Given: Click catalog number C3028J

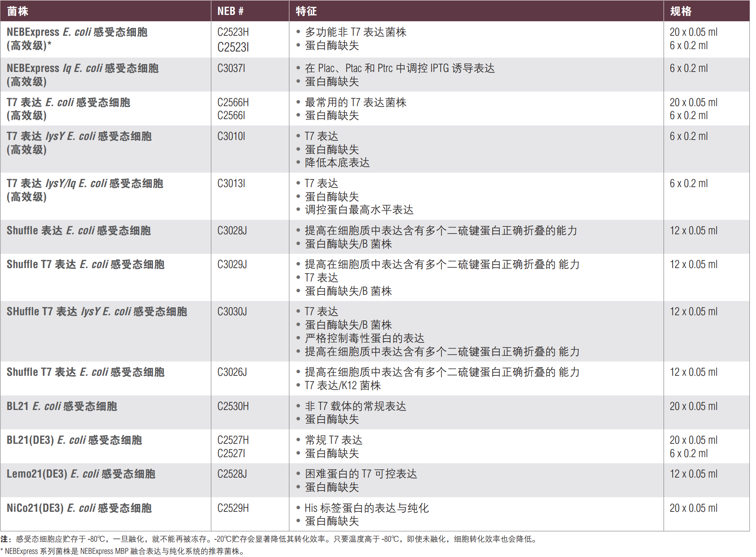Looking at the screenshot, I should [232, 230].
